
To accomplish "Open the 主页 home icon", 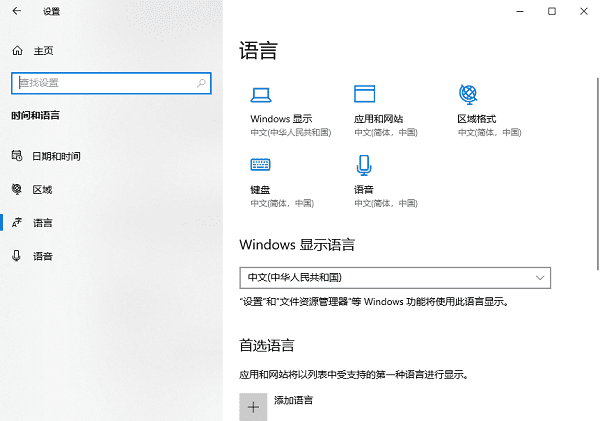I will tap(17, 51).
